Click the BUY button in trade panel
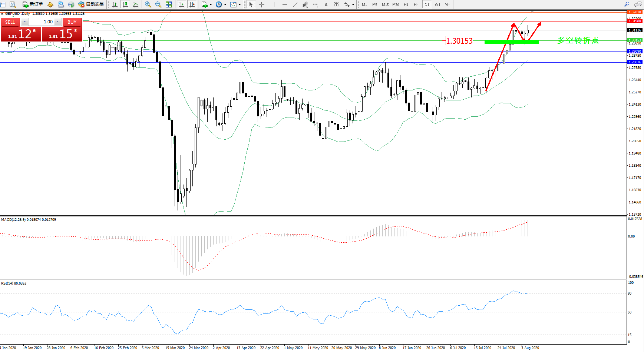This screenshot has height=352, width=644. pyautogui.click(x=72, y=22)
